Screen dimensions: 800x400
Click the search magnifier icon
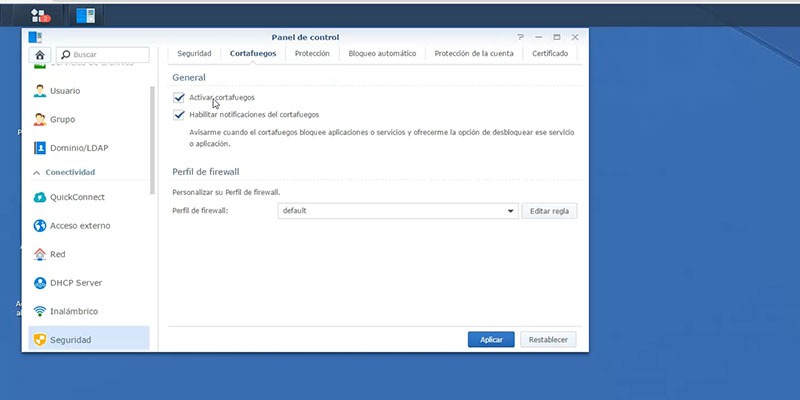point(65,55)
